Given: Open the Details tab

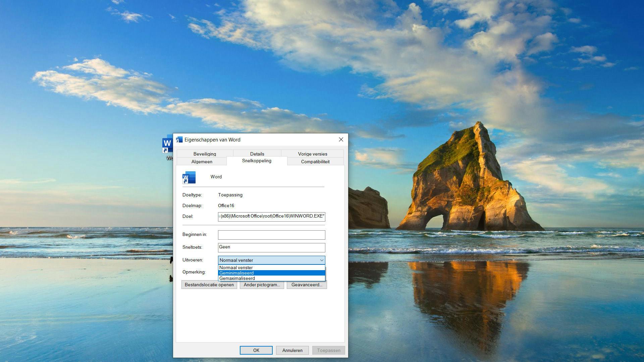Looking at the screenshot, I should [257, 154].
